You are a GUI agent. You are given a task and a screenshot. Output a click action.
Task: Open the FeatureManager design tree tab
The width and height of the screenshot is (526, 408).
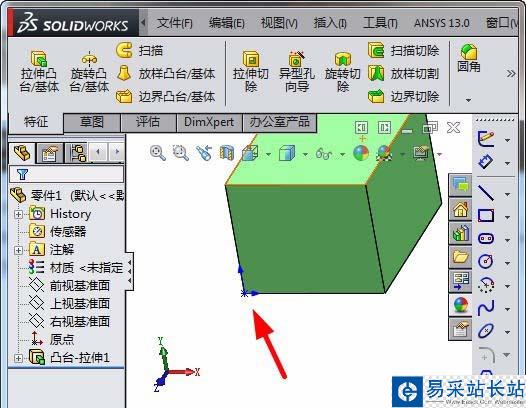(22, 153)
